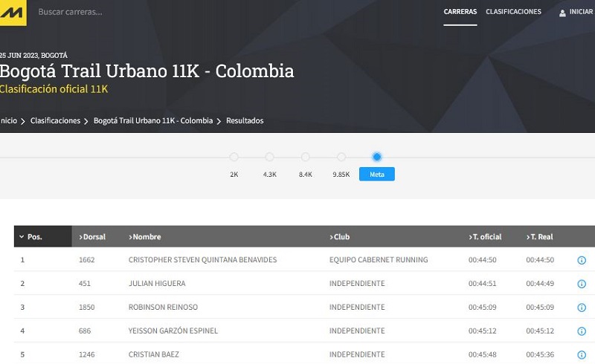Screen dimensions: 595x364
Task: Select the 4.3K checkpoint radio button
Action: pos(269,157)
